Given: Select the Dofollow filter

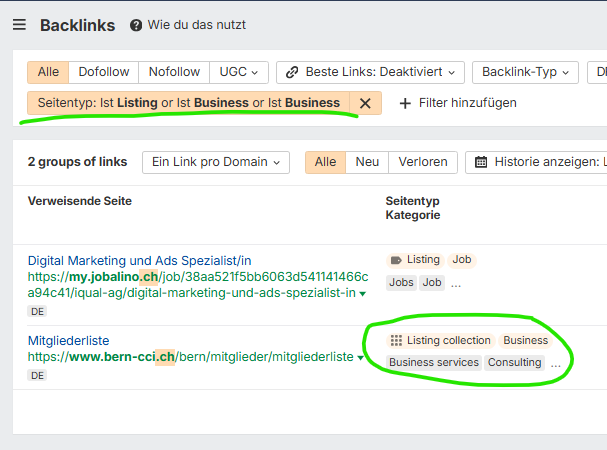Looking at the screenshot, I should 104,72.
